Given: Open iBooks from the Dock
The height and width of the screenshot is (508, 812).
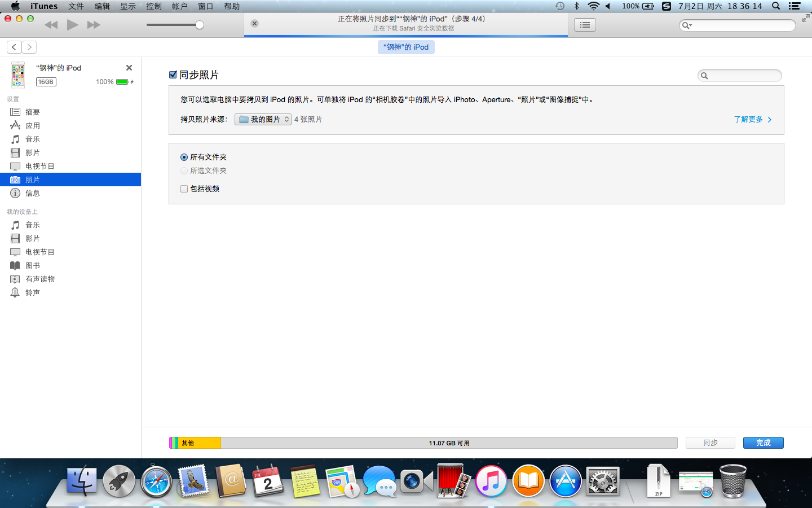Looking at the screenshot, I should pyautogui.click(x=528, y=481).
